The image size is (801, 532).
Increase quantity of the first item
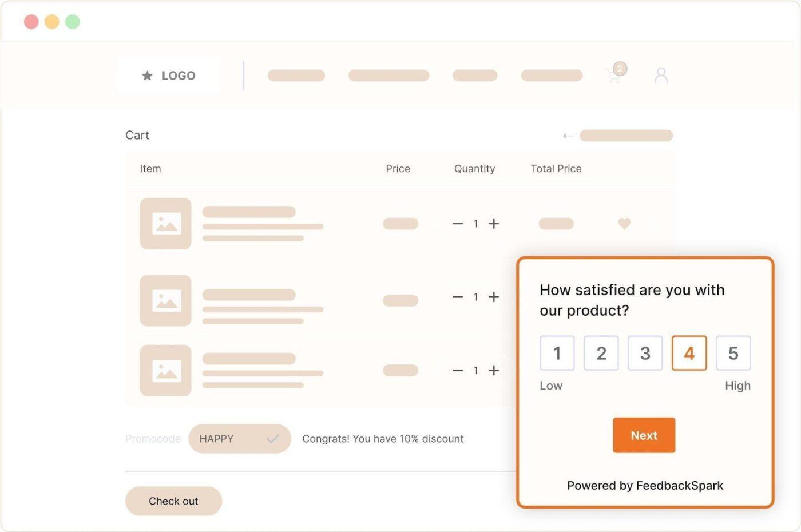(493, 224)
